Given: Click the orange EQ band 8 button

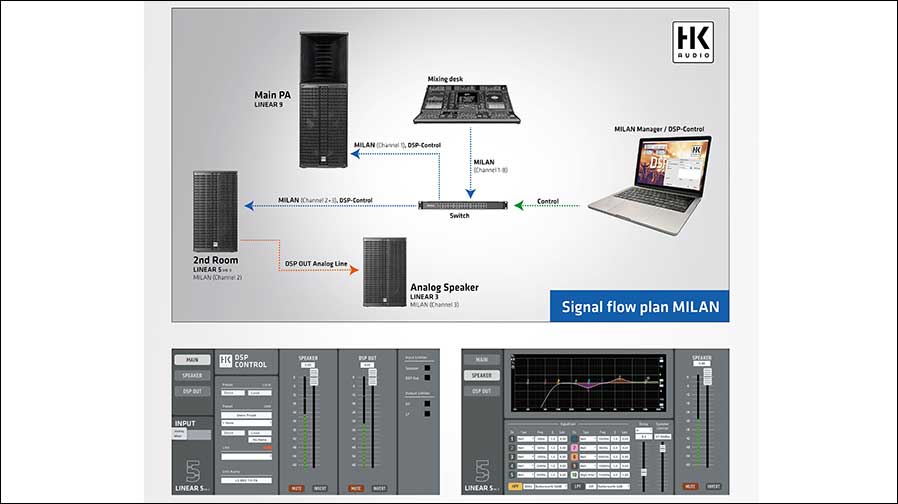Looking at the screenshot, I should coord(574,457).
